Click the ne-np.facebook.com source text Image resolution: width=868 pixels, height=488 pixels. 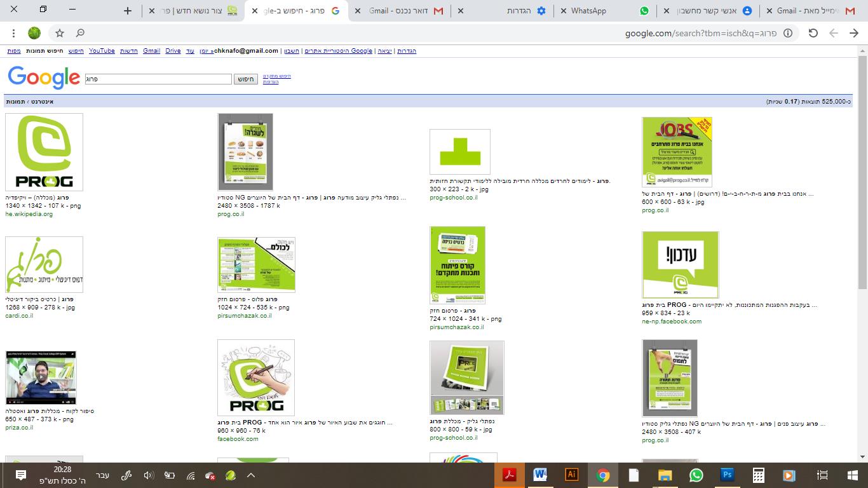click(x=672, y=322)
